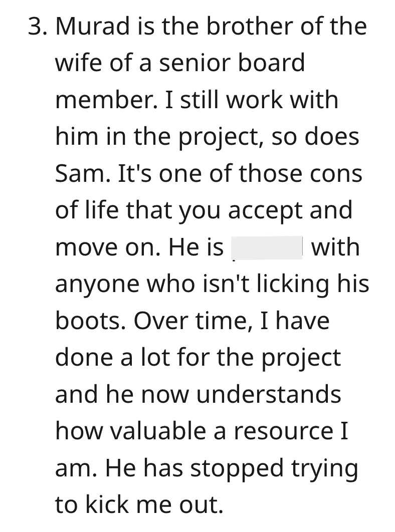Click the word resource
This screenshot has height=532, width=395.
point(284,432)
